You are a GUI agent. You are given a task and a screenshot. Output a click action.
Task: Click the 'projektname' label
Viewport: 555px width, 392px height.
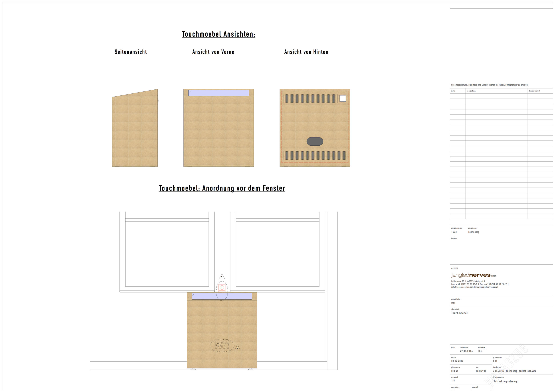473,228
